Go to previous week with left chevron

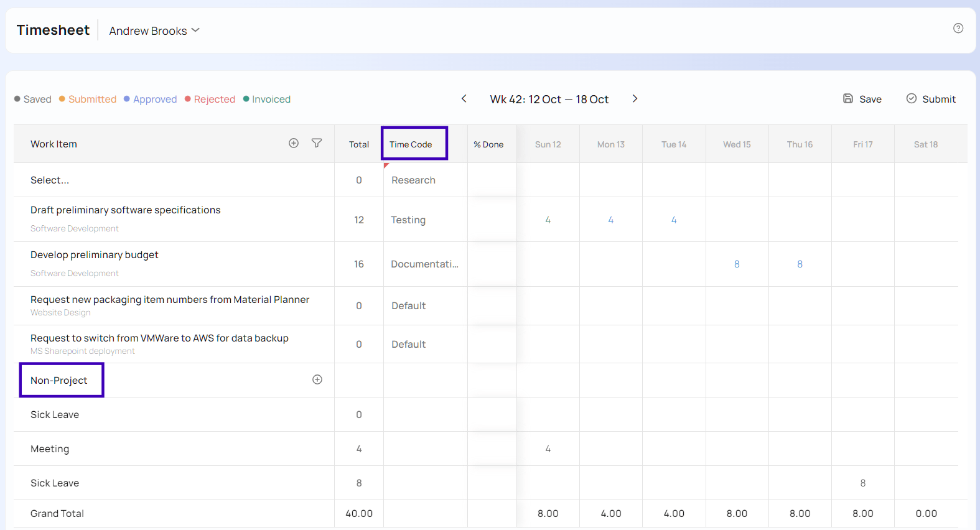click(x=464, y=99)
